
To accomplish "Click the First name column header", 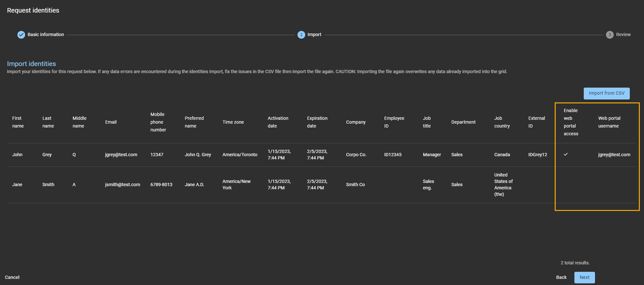I will (18, 122).
